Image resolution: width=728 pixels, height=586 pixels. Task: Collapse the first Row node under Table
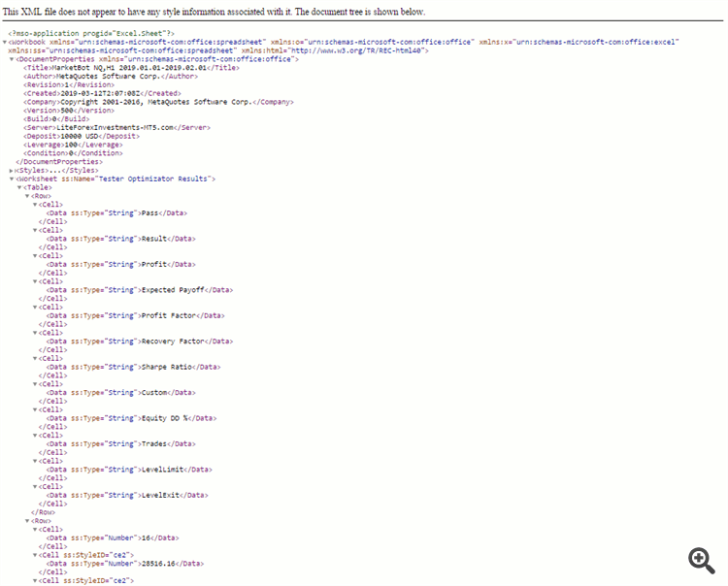pos(27,196)
